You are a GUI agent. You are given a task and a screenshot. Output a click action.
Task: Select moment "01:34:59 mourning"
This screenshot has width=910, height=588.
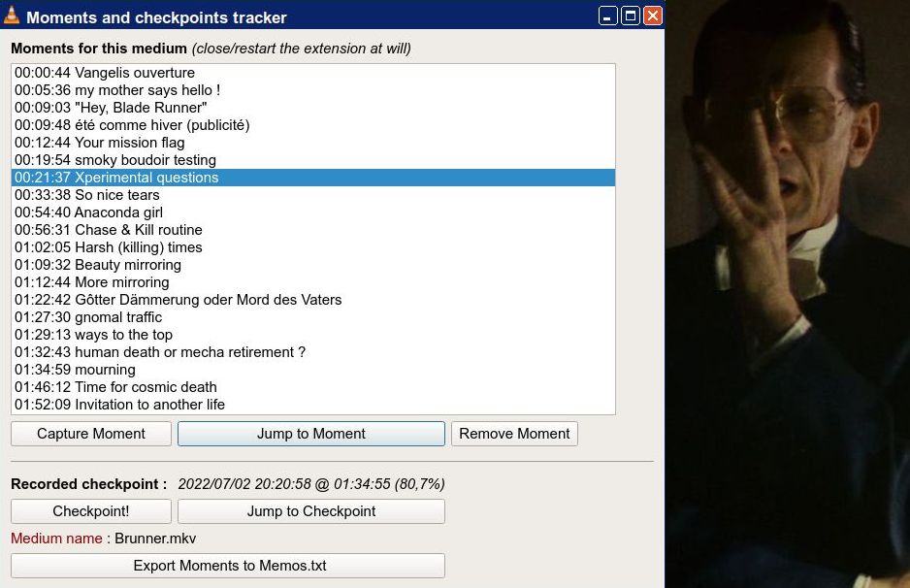pyautogui.click(x=313, y=369)
